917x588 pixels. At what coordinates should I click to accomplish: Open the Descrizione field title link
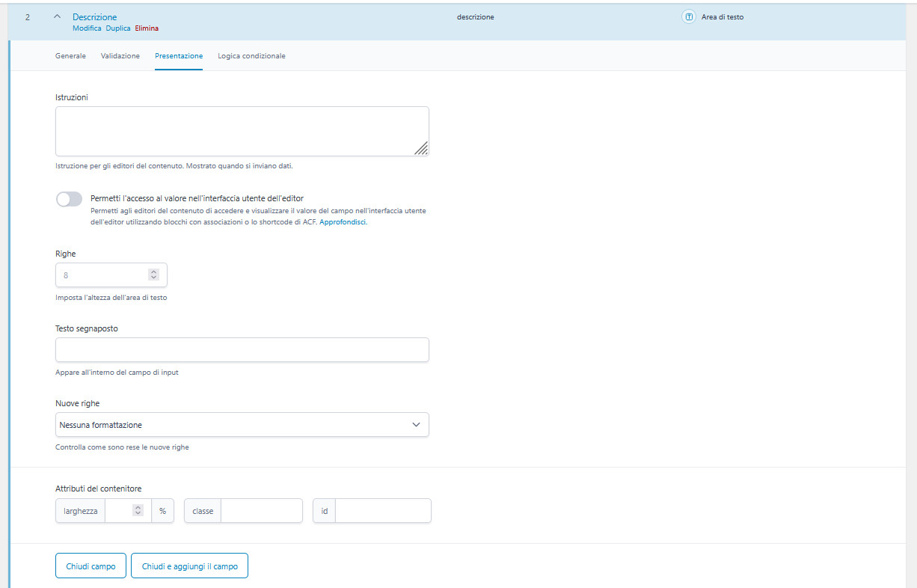click(x=94, y=16)
